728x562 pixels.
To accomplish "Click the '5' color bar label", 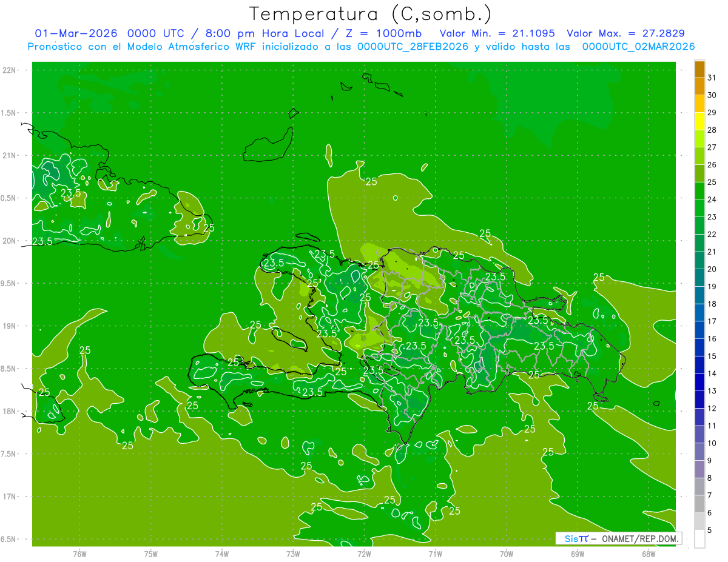I will pos(710,530).
